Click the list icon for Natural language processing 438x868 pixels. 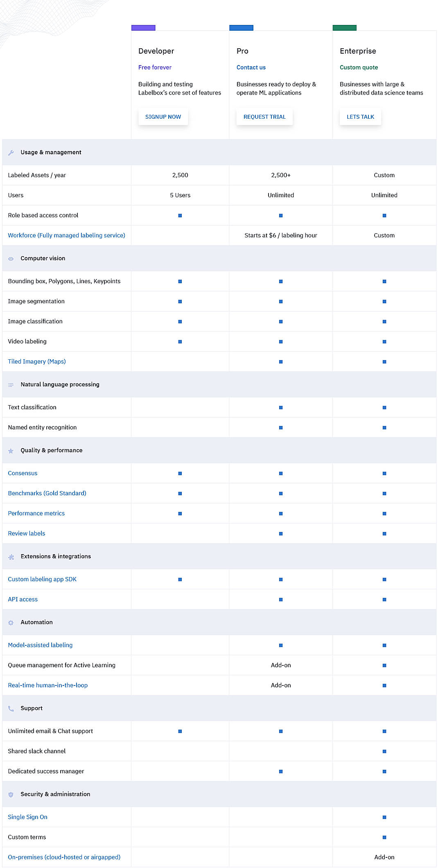[11, 385]
